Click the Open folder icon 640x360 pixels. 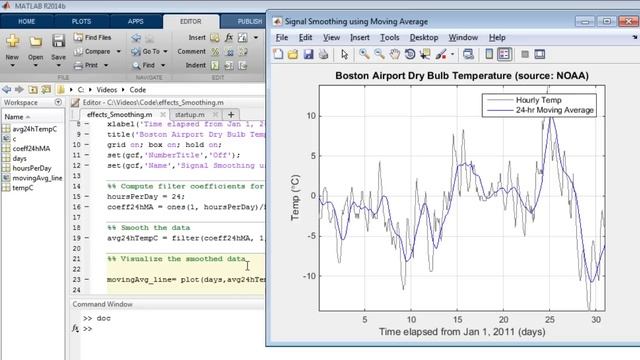coord(36,41)
